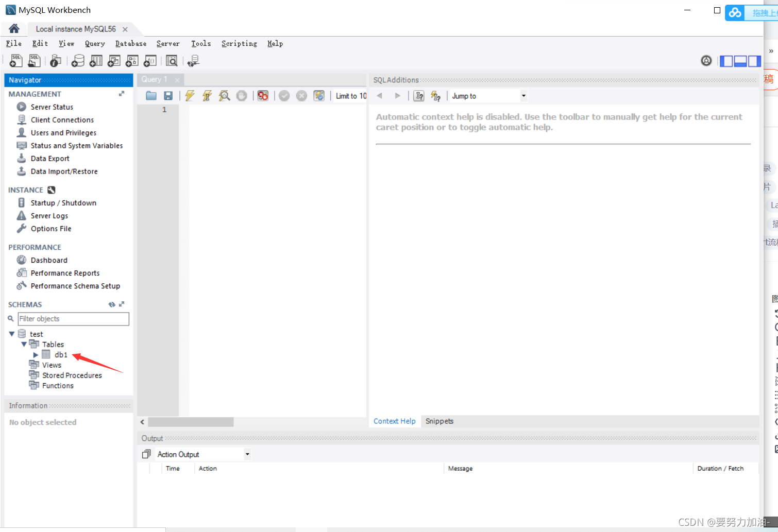
Task: Toggle left sidebar panel visibility
Action: click(x=726, y=61)
